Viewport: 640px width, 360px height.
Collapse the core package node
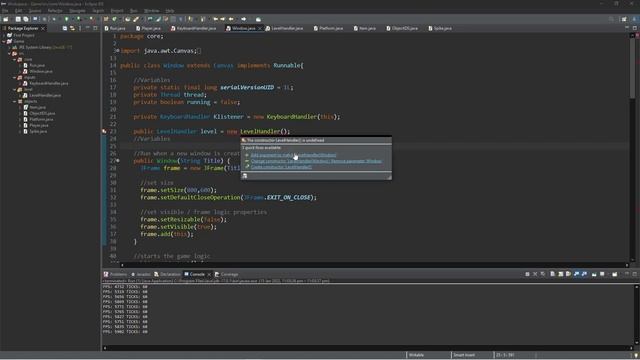(x=15, y=59)
